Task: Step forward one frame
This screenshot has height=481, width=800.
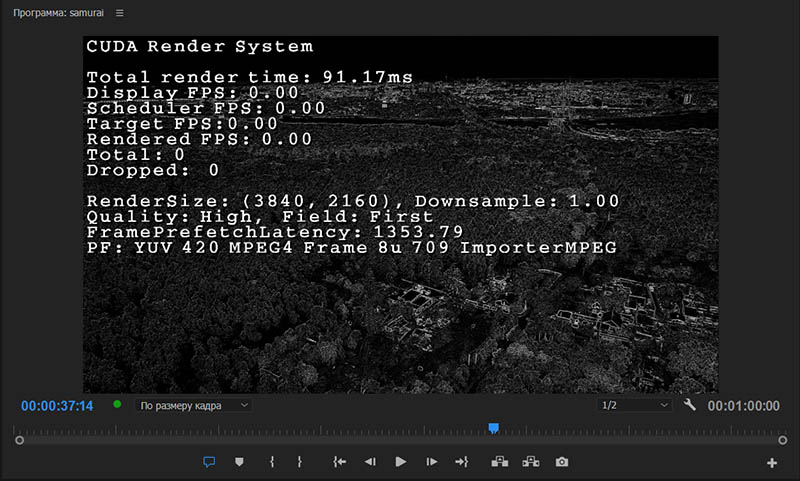Action: pyautogui.click(x=432, y=462)
